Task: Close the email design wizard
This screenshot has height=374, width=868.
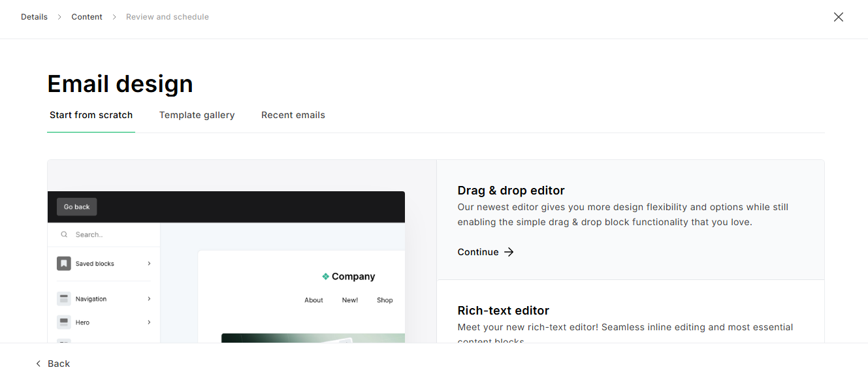Action: (839, 17)
